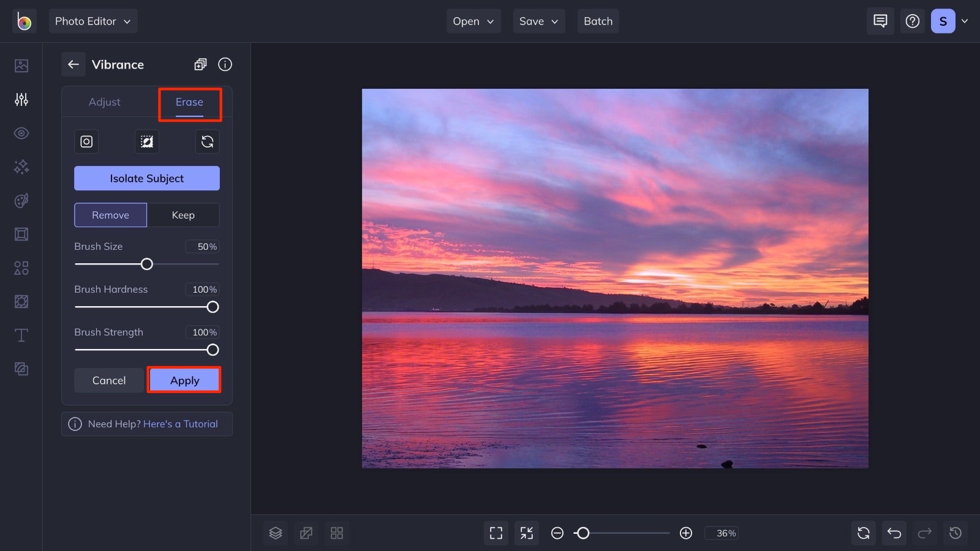Open the history icon at bottom right
The height and width of the screenshot is (551, 980).
click(955, 533)
